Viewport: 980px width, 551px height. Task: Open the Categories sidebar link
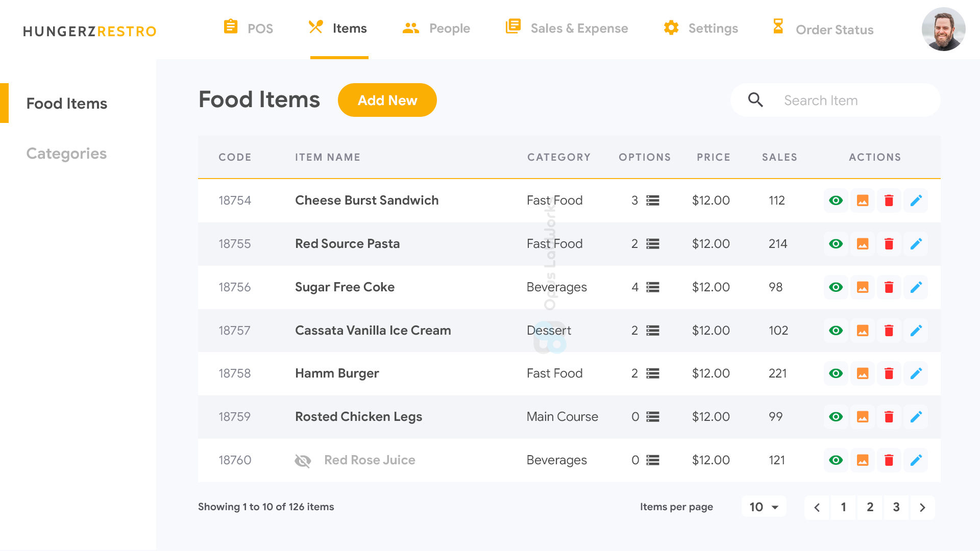tap(66, 153)
